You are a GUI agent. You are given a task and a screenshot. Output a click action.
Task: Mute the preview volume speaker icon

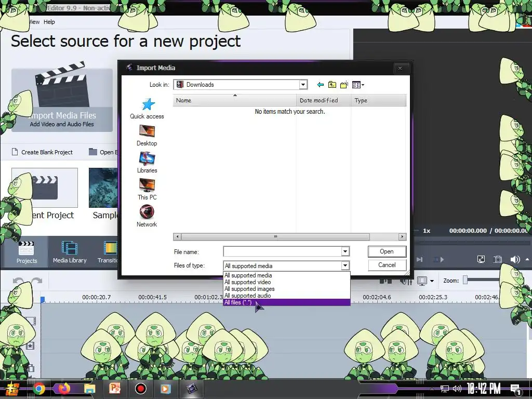(x=515, y=260)
